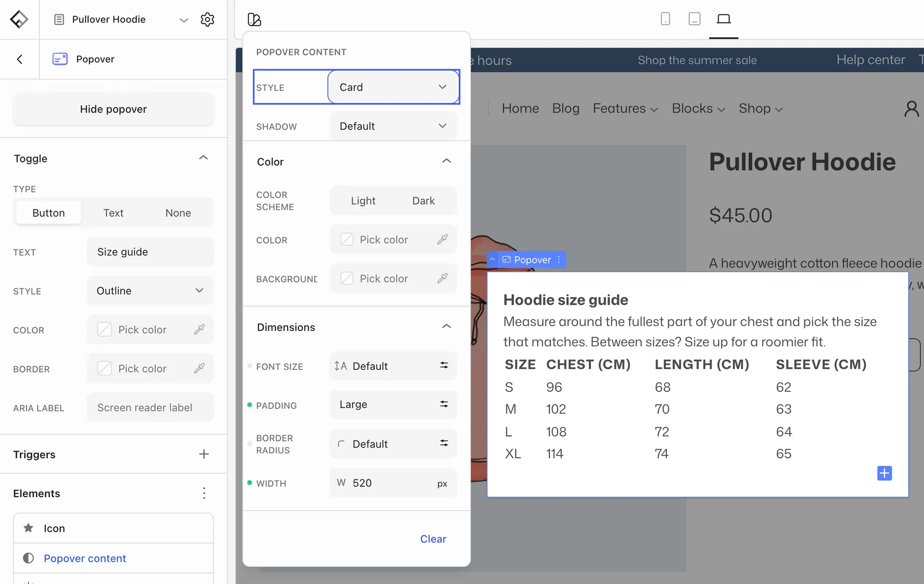Open Shop menu in site navigation
The width and height of the screenshot is (924, 584).
click(x=761, y=108)
